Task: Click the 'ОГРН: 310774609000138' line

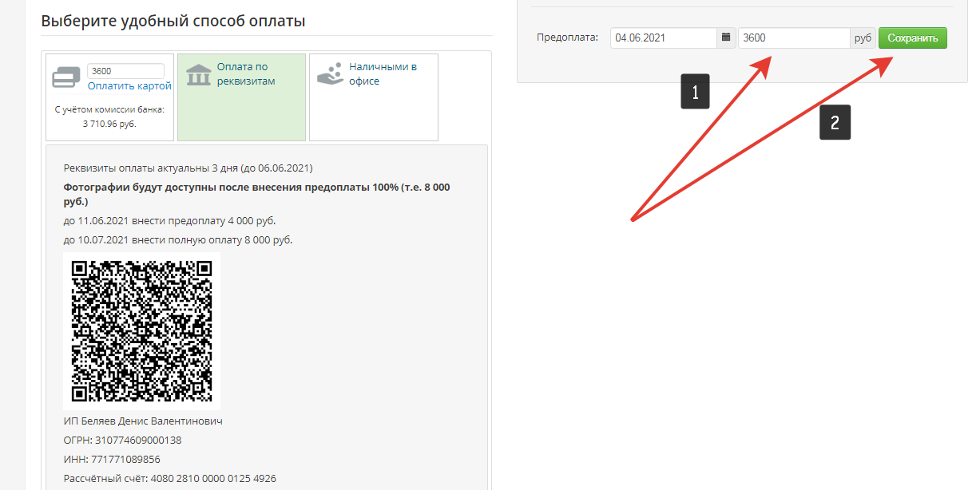Action: 122,440
